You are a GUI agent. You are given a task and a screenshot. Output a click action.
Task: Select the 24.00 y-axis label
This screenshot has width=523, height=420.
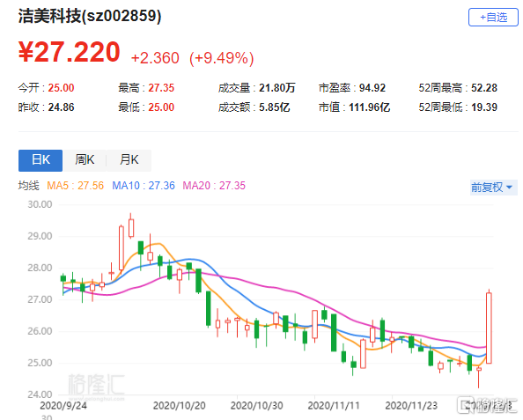click(40, 394)
